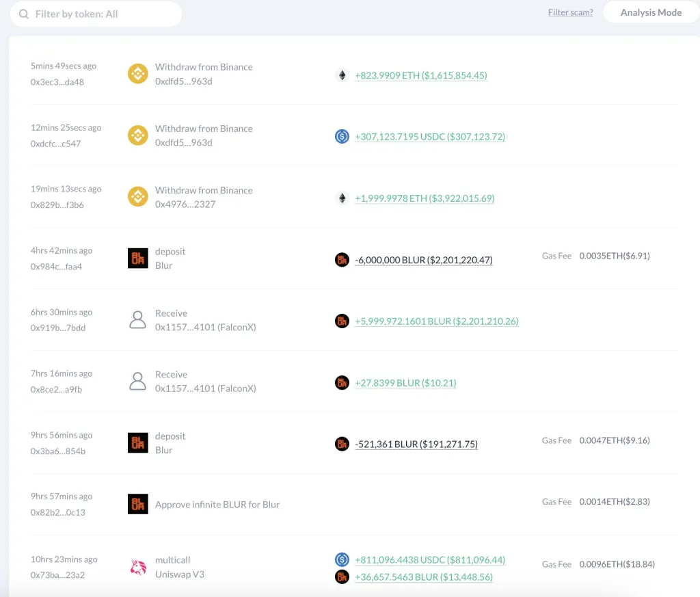This screenshot has height=597, width=700.
Task: Toggle Analysis Mode
Action: click(650, 12)
